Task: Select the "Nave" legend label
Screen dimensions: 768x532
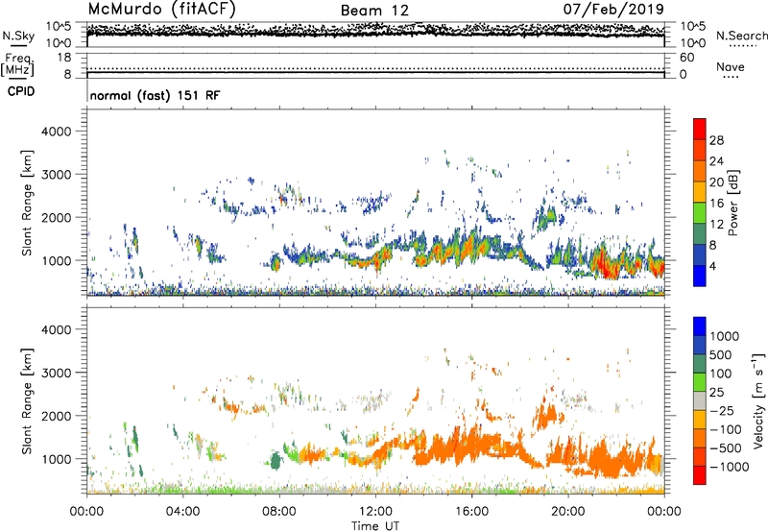Action: pyautogui.click(x=731, y=66)
